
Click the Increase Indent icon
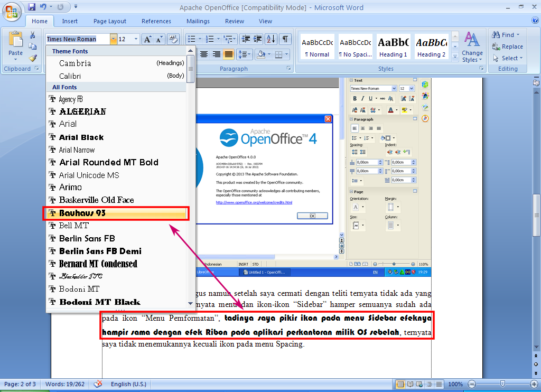(x=257, y=39)
